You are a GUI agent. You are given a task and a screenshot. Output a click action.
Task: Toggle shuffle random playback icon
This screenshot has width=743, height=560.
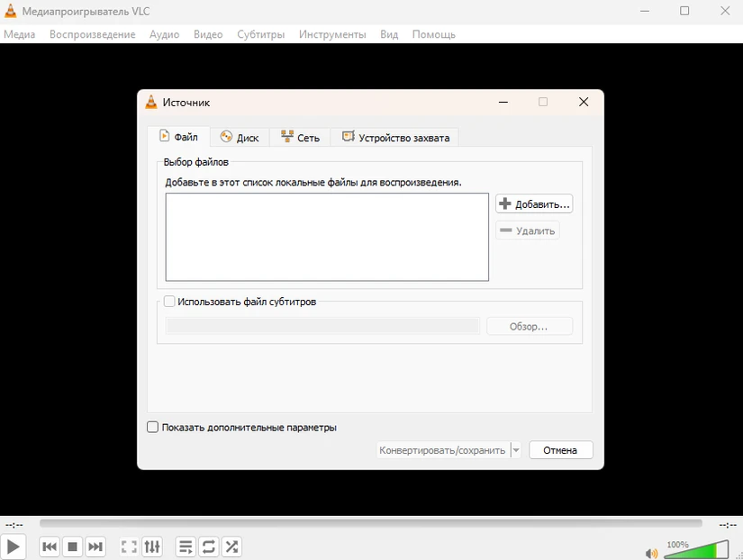232,546
